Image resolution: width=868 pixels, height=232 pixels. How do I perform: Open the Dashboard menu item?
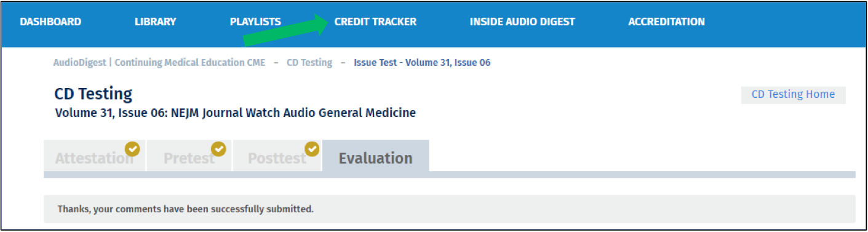(x=50, y=22)
